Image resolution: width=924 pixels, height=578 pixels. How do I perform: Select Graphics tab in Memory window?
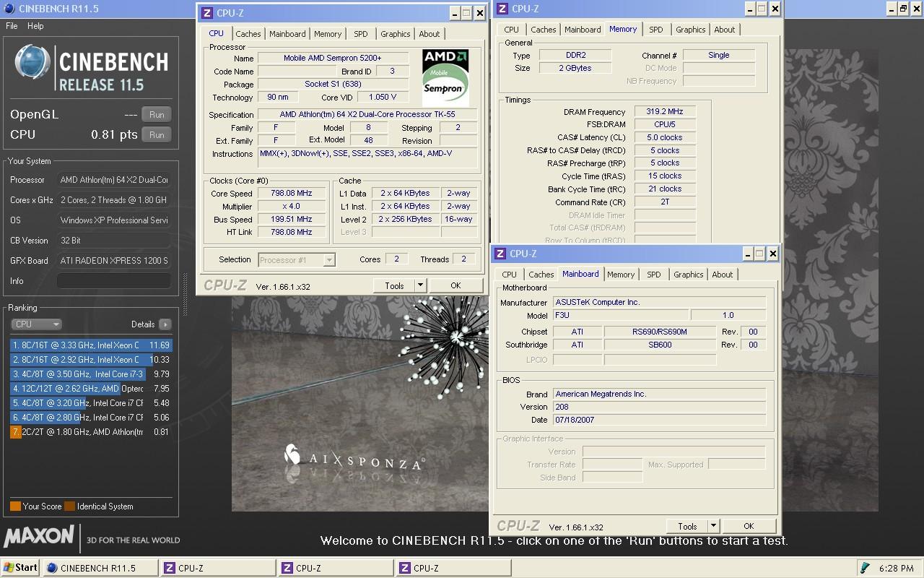coord(691,30)
